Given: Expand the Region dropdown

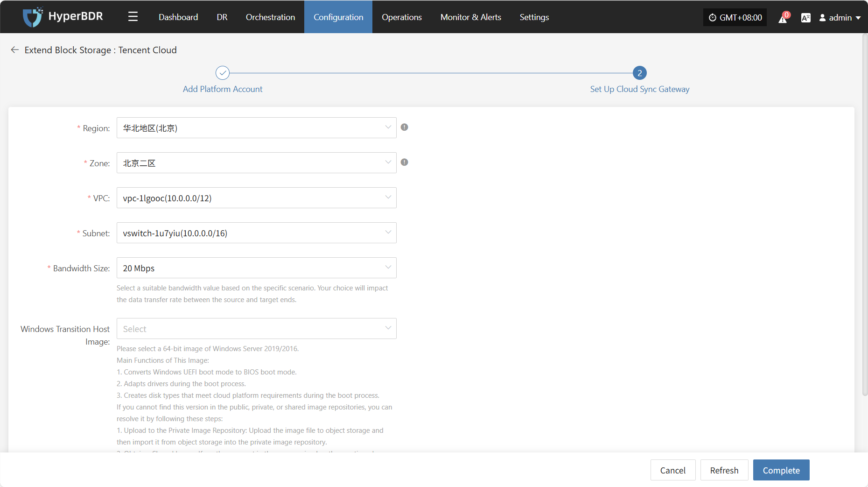Looking at the screenshot, I should coord(257,127).
